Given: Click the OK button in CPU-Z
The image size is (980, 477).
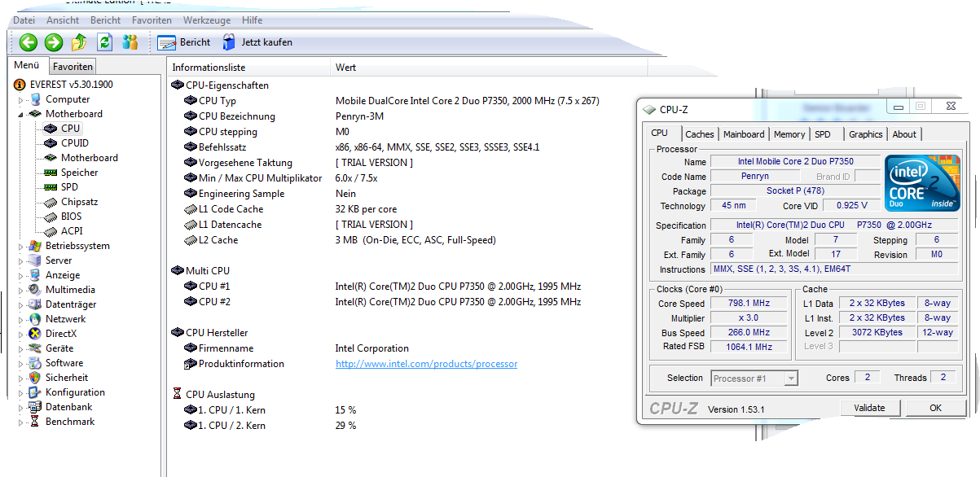Looking at the screenshot, I should pos(935,408).
